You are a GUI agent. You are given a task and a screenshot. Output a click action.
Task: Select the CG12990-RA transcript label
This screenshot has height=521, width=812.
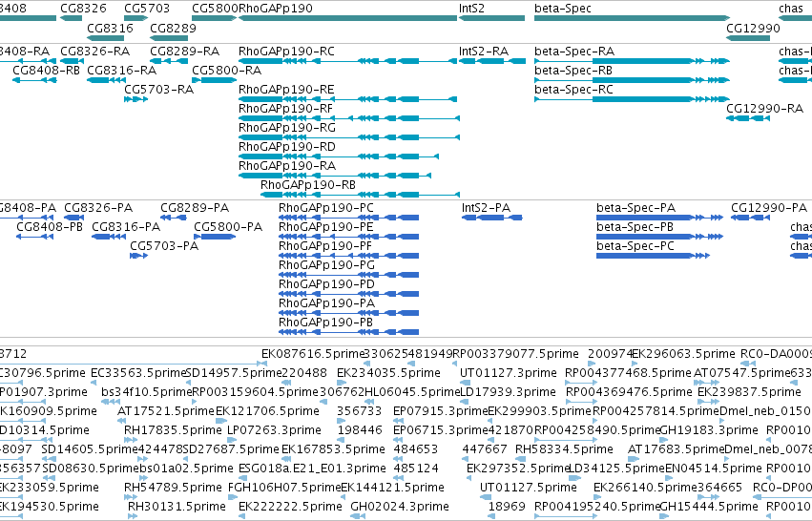click(765, 109)
